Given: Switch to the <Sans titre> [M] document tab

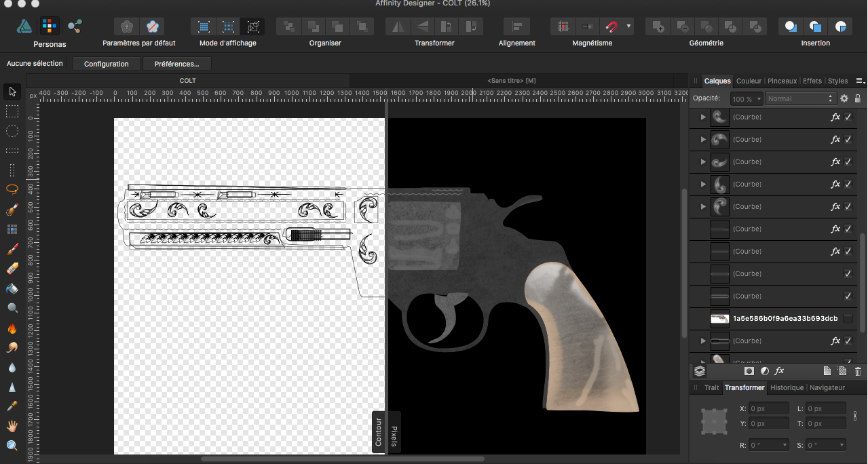Looking at the screenshot, I should (x=511, y=81).
